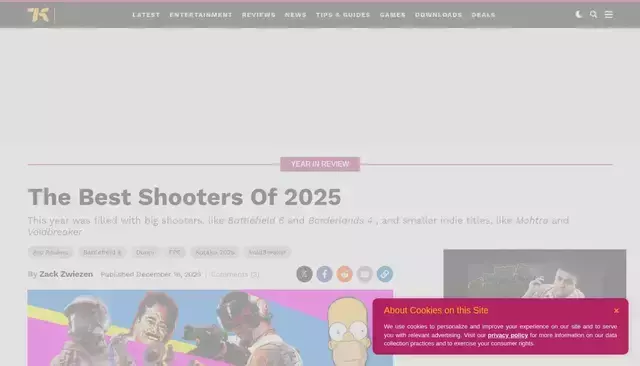
Task: Copy article link with chain icon
Action: coord(384,274)
